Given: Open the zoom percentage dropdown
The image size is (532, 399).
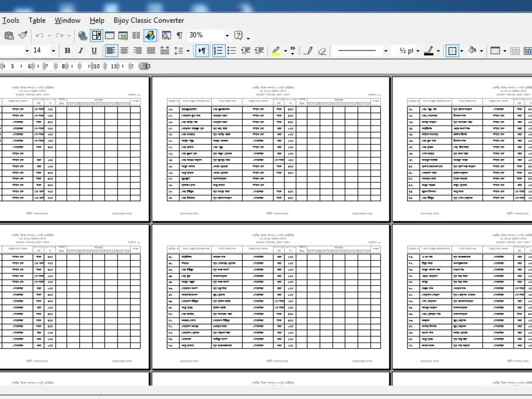Looking at the screenshot, I should coord(227,35).
